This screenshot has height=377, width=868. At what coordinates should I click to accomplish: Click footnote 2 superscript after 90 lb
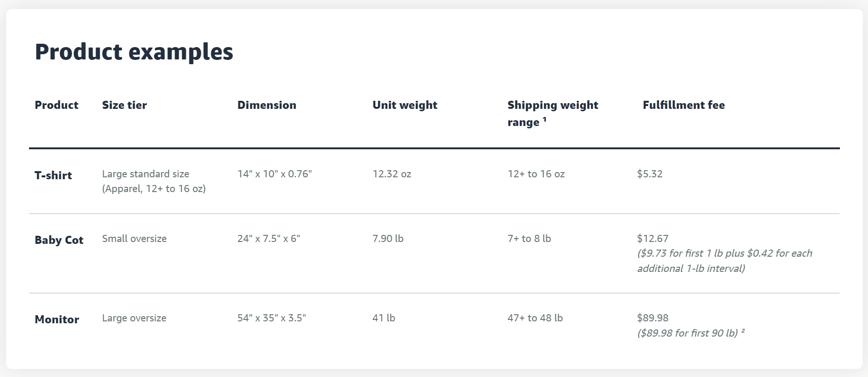(742, 331)
